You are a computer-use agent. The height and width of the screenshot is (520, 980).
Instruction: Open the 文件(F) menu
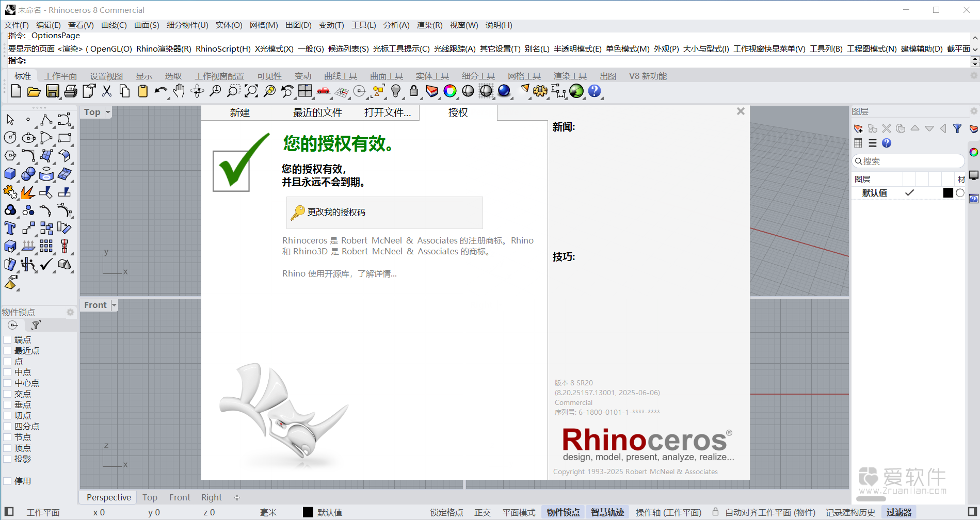tap(17, 25)
